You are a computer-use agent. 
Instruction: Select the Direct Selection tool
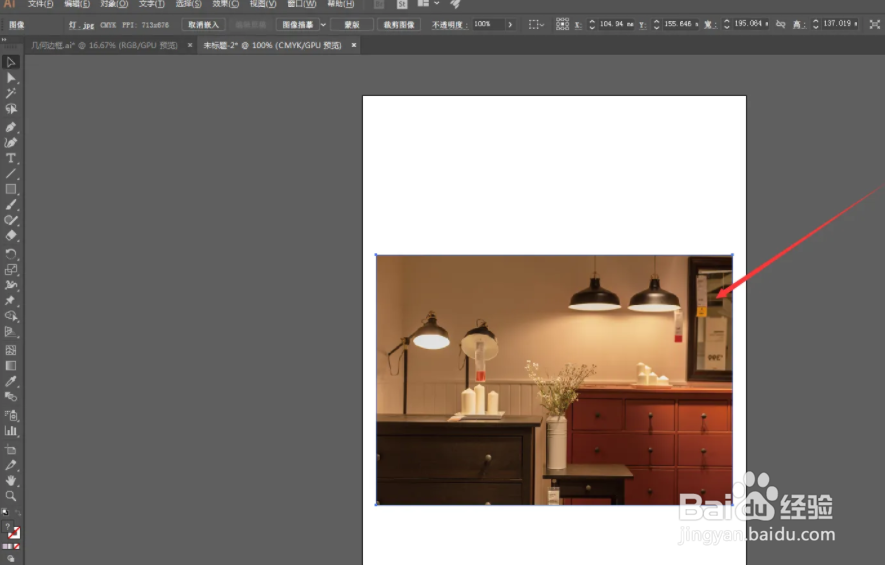click(x=11, y=77)
